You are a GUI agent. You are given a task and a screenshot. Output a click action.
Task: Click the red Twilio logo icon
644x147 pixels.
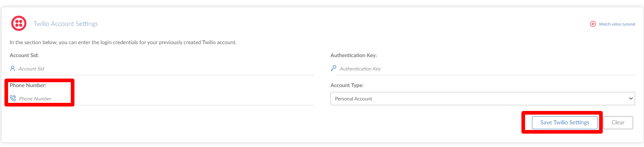[x=19, y=23]
